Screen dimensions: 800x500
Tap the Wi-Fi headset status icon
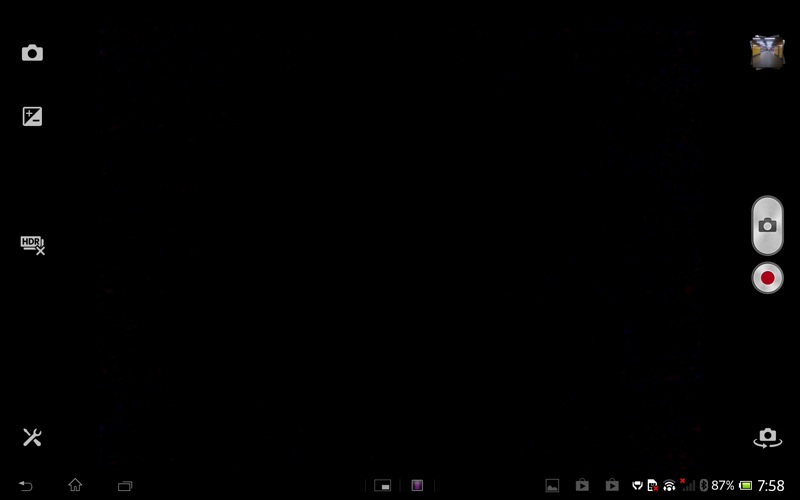coord(669,485)
